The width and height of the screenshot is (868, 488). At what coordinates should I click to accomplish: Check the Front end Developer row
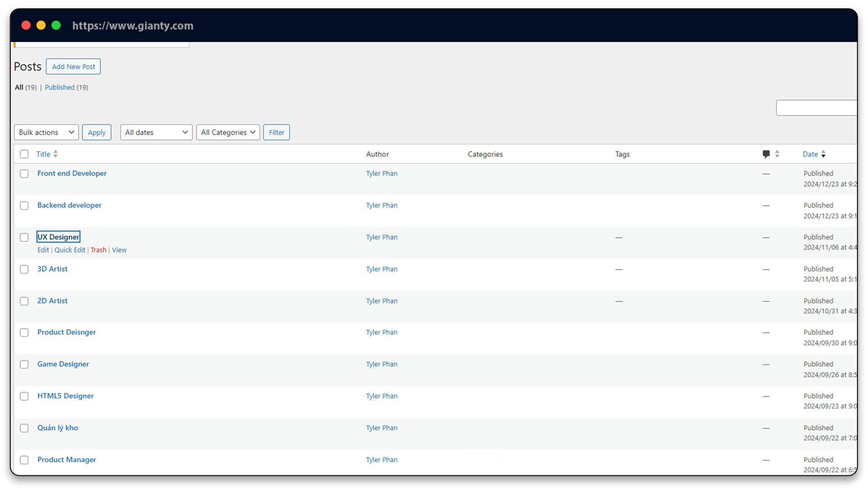tap(24, 174)
